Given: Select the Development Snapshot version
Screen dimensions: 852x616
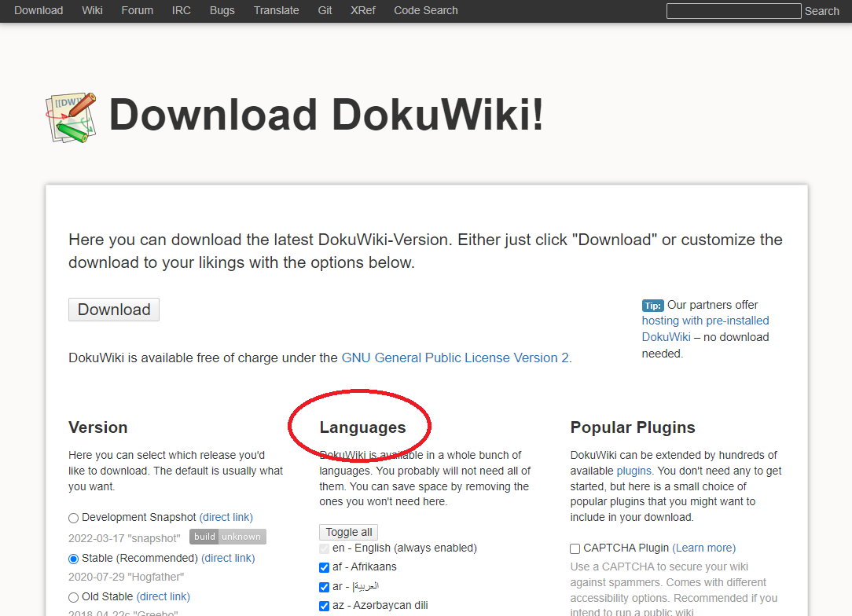Looking at the screenshot, I should (73, 517).
